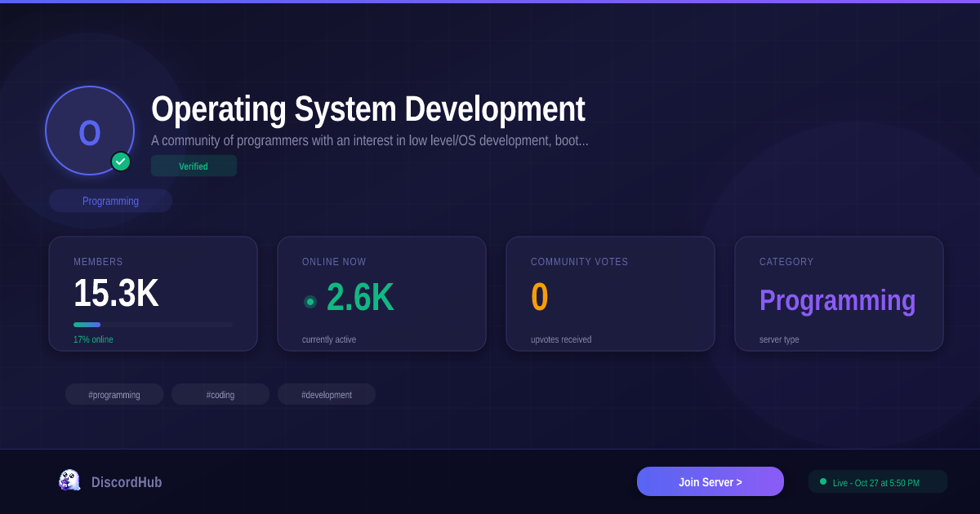Click the CATEGORY card heading
This screenshot has width=980, height=514.
click(786, 262)
